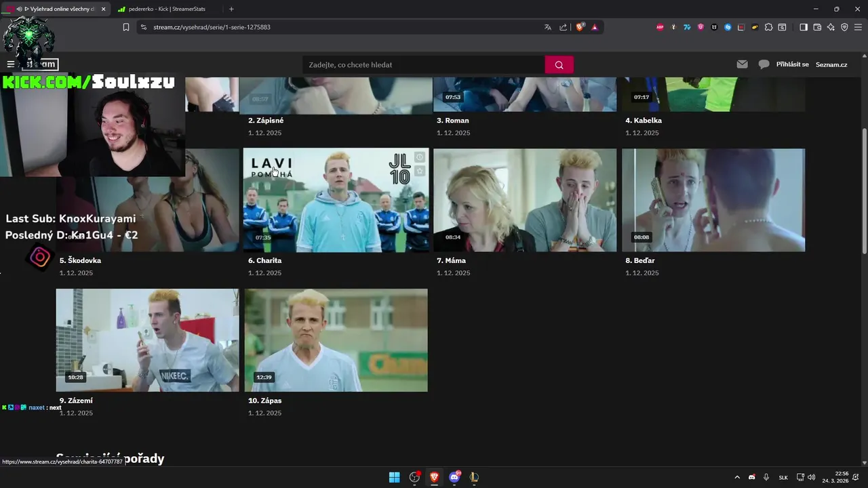
Task: View site information icon in address bar
Action: click(143, 27)
